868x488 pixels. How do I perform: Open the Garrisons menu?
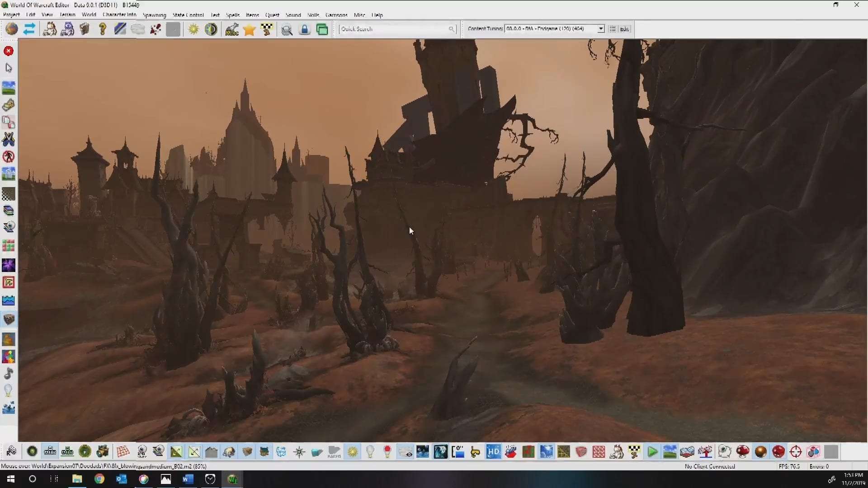pos(336,15)
